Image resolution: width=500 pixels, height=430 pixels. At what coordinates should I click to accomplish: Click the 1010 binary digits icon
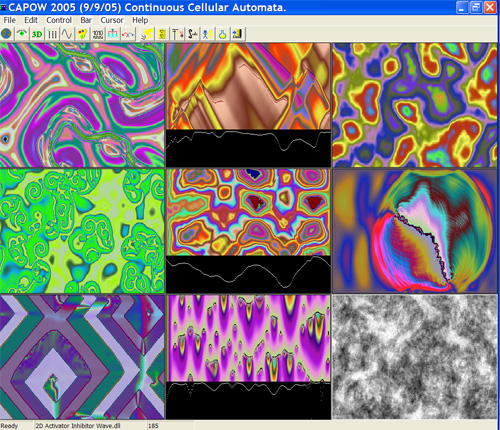[x=98, y=34]
